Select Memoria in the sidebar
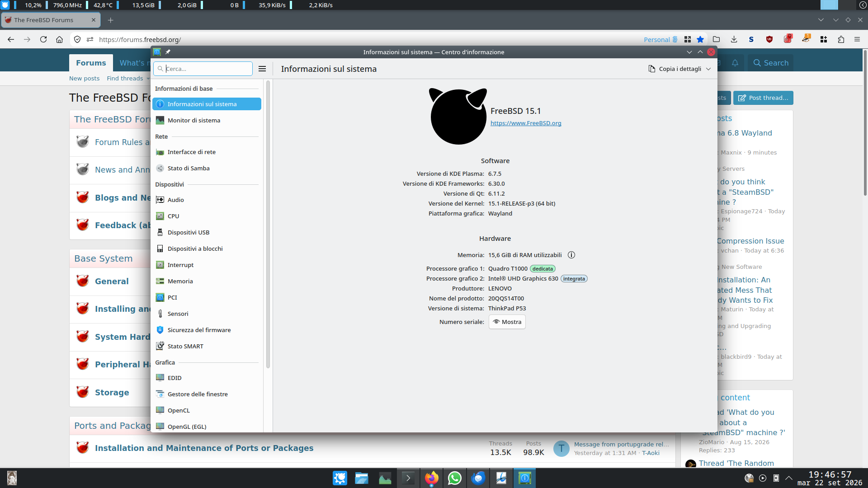The width and height of the screenshot is (868, 488). [207, 281]
